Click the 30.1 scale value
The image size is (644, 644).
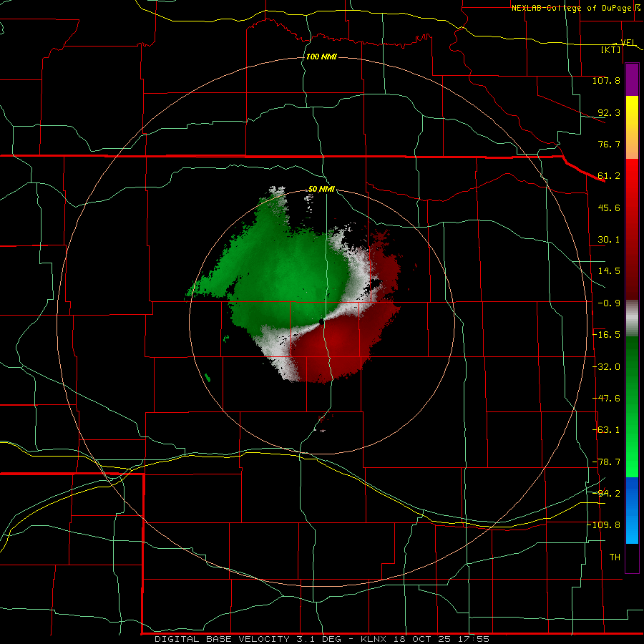609,240
